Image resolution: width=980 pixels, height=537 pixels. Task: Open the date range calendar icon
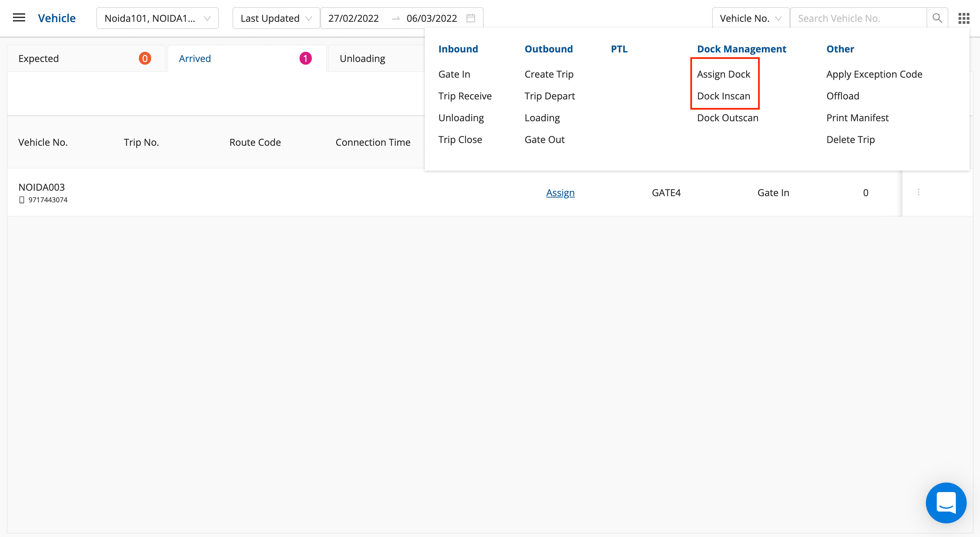(471, 18)
